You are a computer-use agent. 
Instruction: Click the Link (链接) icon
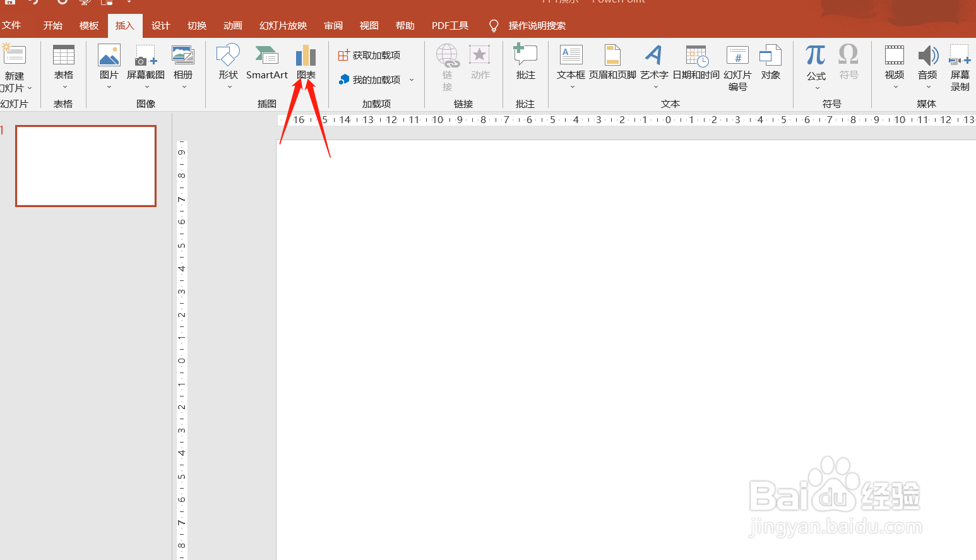(x=448, y=56)
